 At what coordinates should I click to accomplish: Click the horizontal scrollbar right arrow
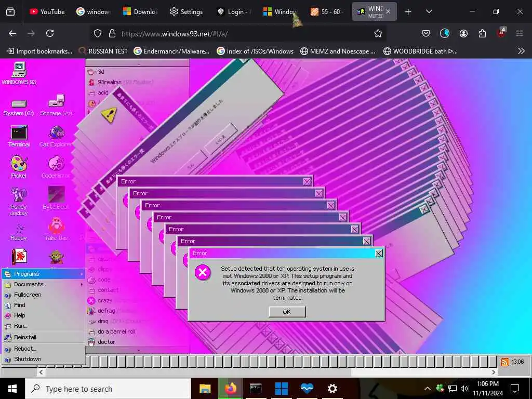493,372
